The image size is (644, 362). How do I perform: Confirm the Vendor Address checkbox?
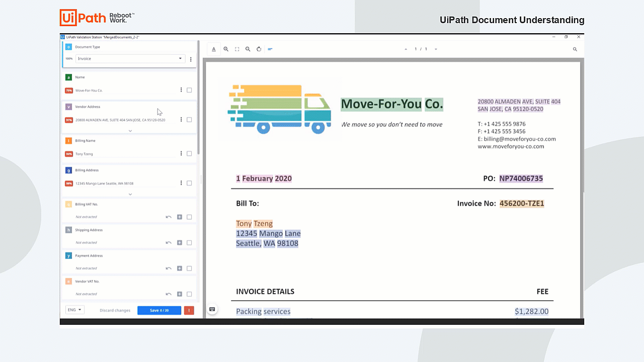(189, 120)
